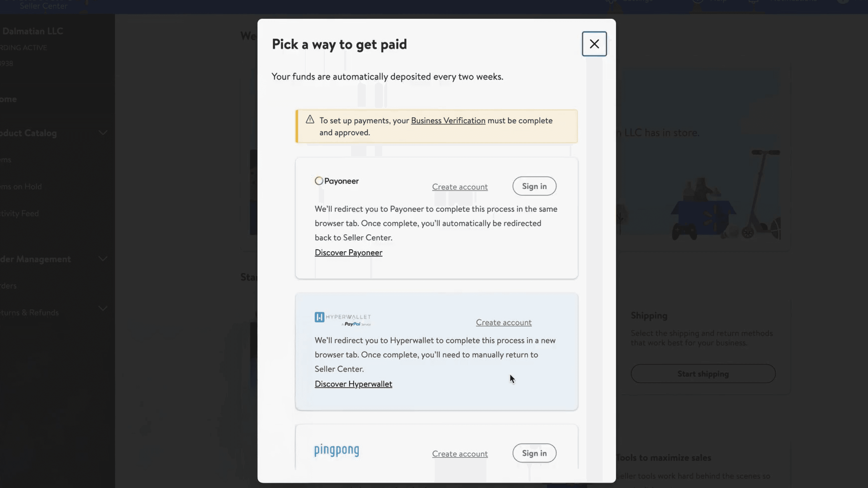Click the Start shipping button
This screenshot has width=868, height=488.
703,373
